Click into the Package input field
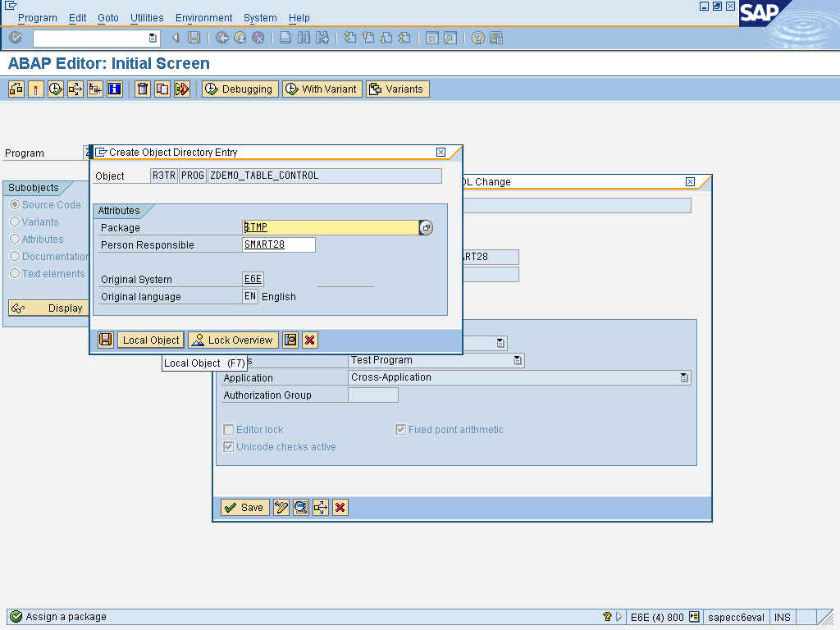This screenshot has width=840, height=630. pyautogui.click(x=330, y=227)
